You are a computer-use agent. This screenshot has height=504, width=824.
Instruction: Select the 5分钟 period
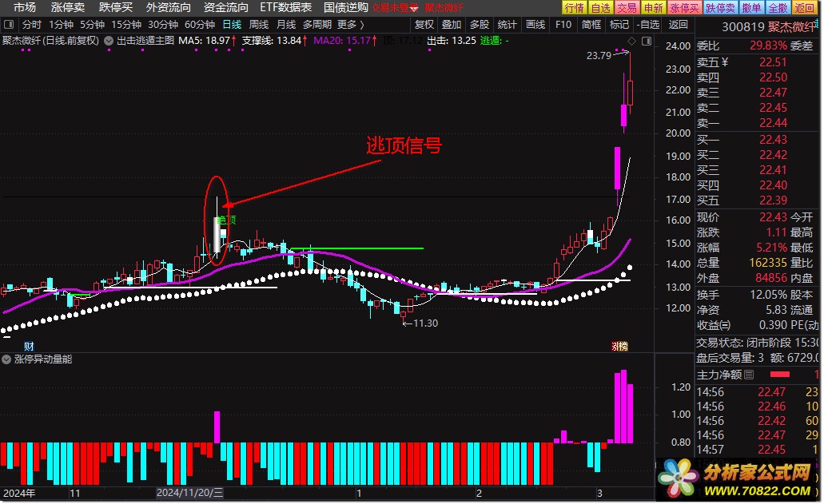pos(93,25)
